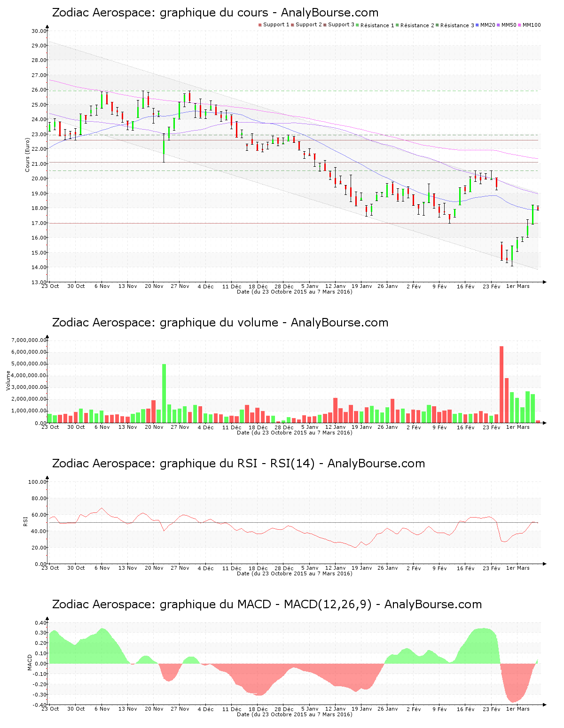The image size is (564, 728).
Task: Click '16 Fév' on the MACD chart axis
Action: point(466,709)
